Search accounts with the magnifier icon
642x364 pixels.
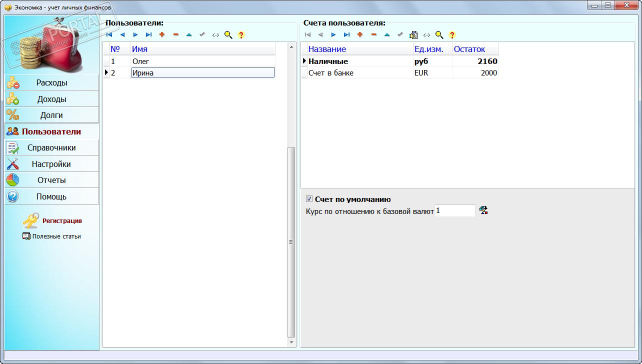[439, 35]
